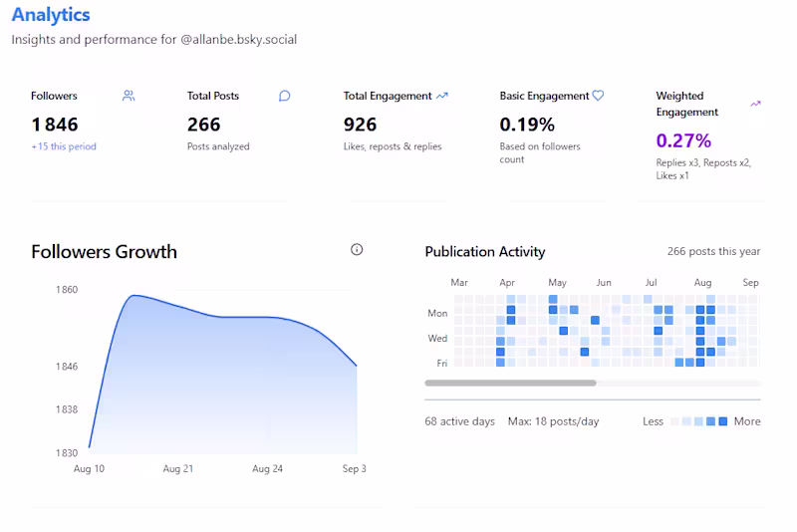Click the Weighted Engagement purple trend icon
797x532 pixels.
pos(755,104)
